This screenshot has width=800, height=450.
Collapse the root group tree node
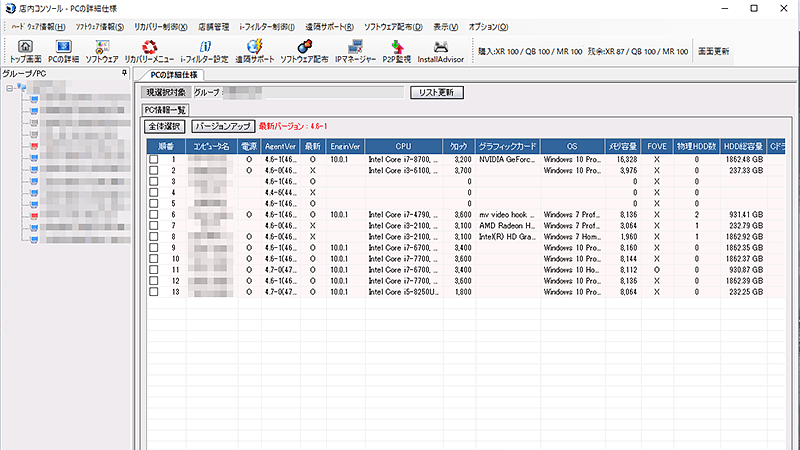[9, 88]
